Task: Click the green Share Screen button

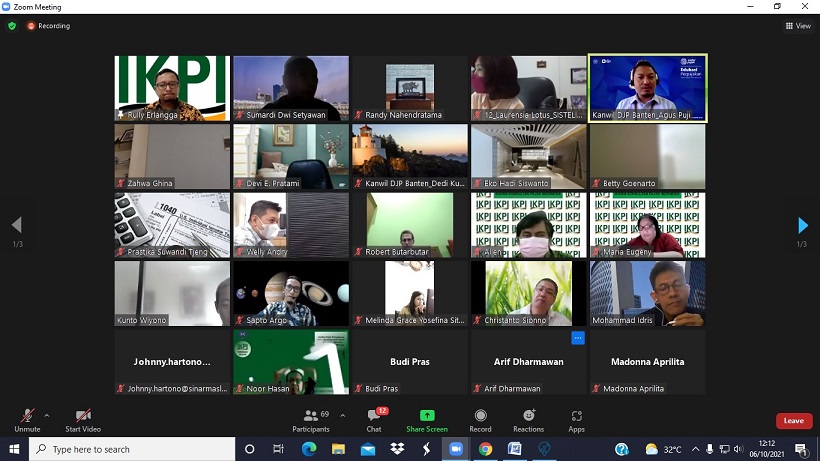Action: (427, 419)
